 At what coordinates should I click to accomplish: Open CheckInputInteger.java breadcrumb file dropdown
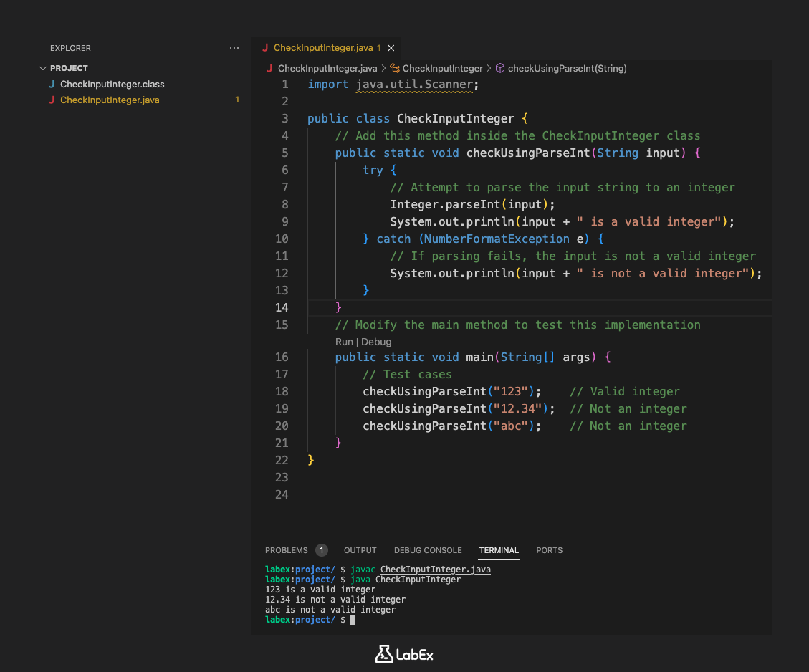click(327, 69)
